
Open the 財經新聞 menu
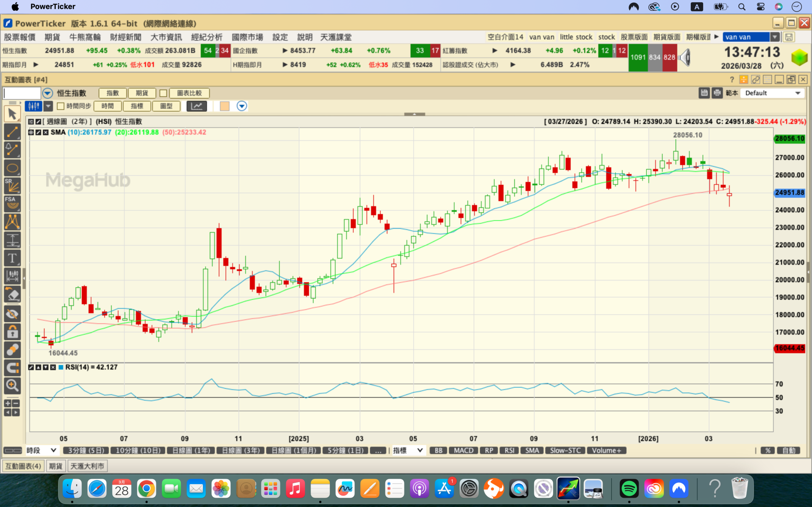[126, 37]
